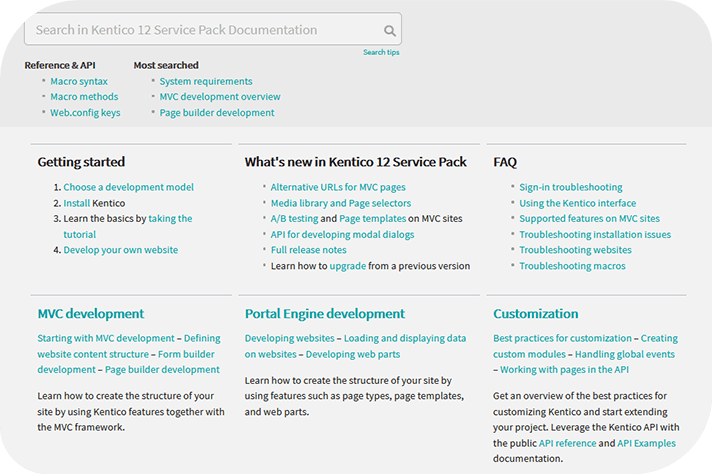Open the Page templates link
The height and width of the screenshot is (474, 712).
point(372,218)
